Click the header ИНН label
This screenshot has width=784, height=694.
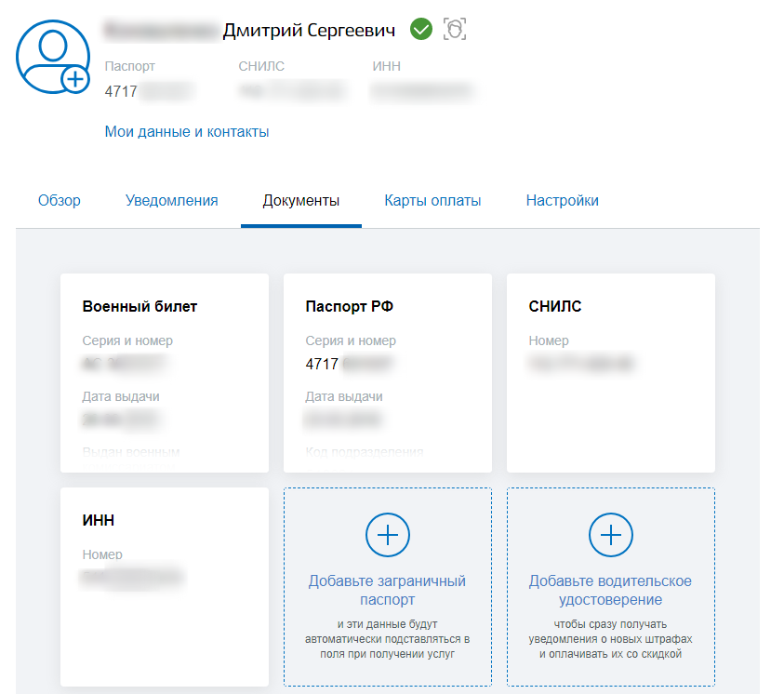(387, 66)
